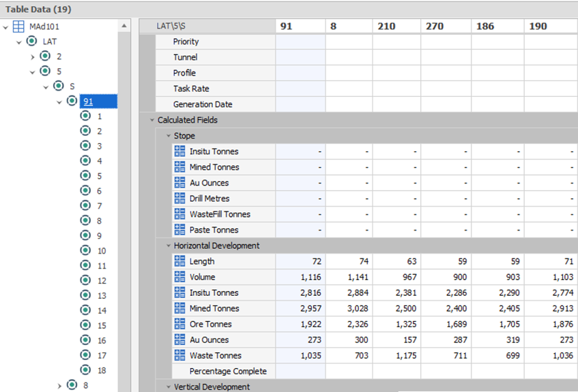Expand tree node 8 at the bottom
The image size is (578, 392).
click(x=59, y=386)
